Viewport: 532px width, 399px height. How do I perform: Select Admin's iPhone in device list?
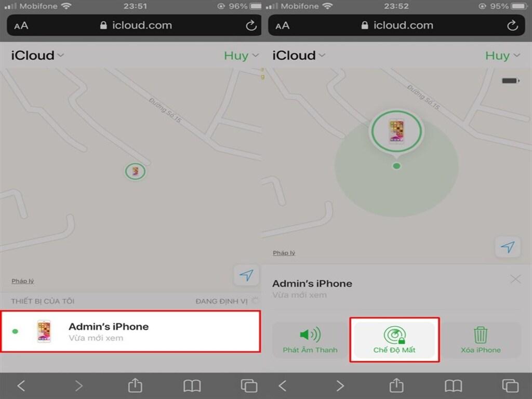[130, 331]
